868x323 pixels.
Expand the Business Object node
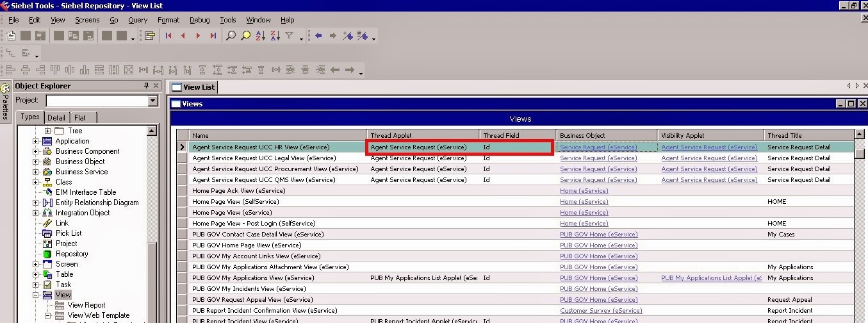click(36, 161)
